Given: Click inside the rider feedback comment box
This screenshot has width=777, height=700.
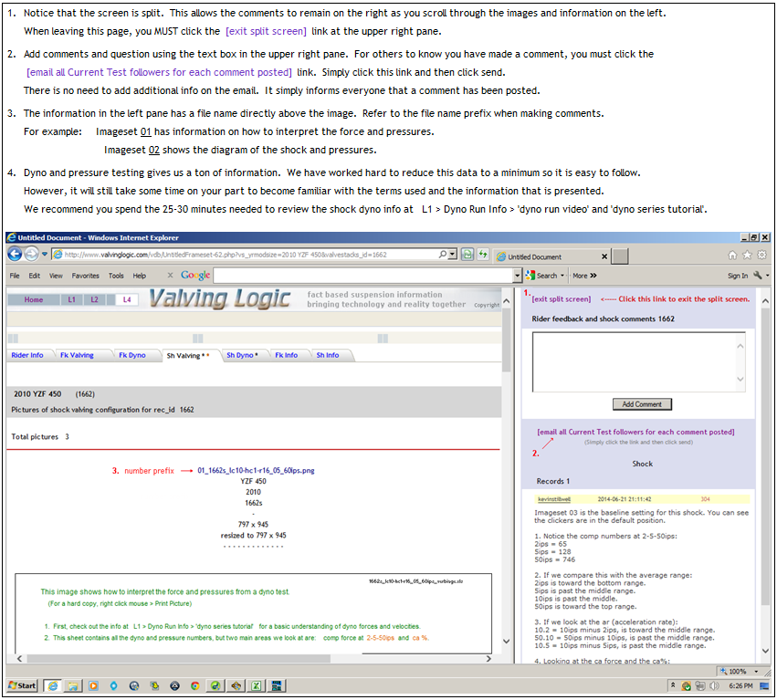Looking at the screenshot, I should [639, 361].
